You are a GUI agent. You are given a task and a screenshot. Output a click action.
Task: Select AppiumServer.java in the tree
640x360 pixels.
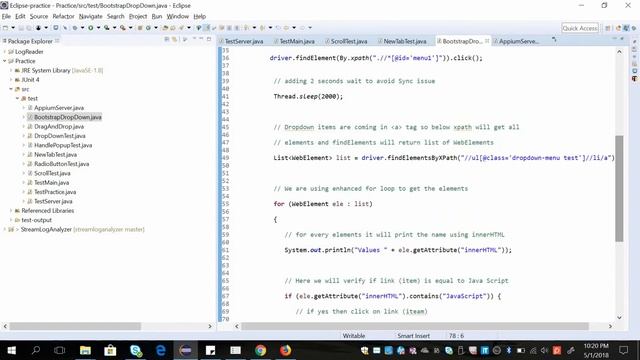tap(59, 108)
